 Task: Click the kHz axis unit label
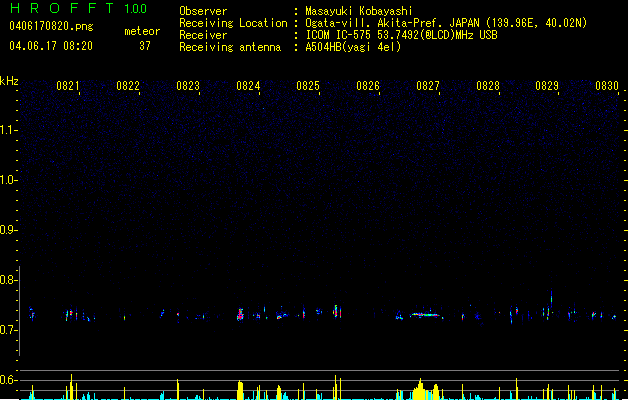click(x=9, y=81)
